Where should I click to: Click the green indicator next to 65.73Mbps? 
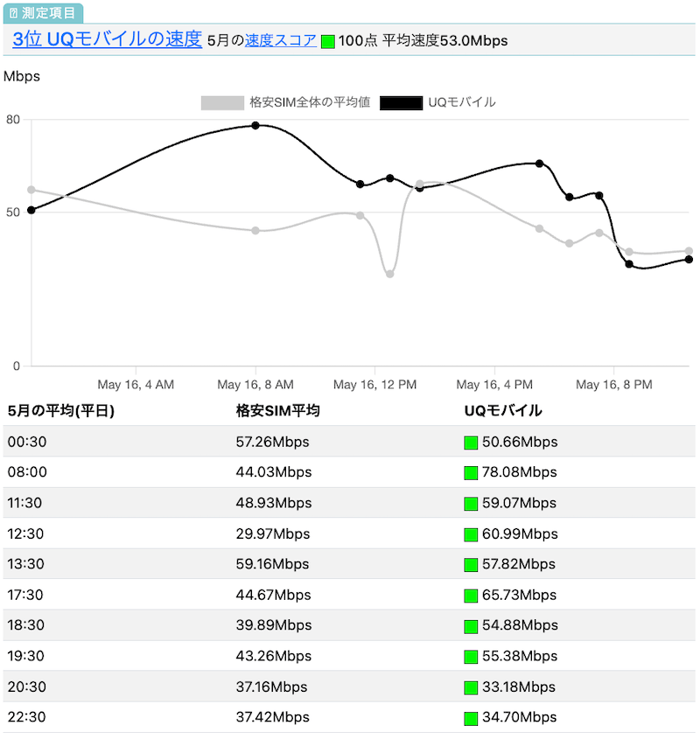(x=471, y=596)
